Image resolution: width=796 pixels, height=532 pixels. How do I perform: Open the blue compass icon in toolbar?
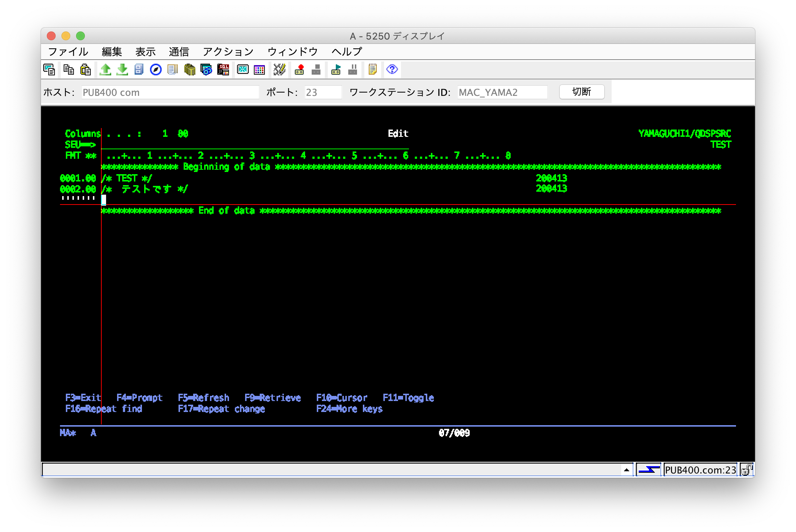point(156,70)
